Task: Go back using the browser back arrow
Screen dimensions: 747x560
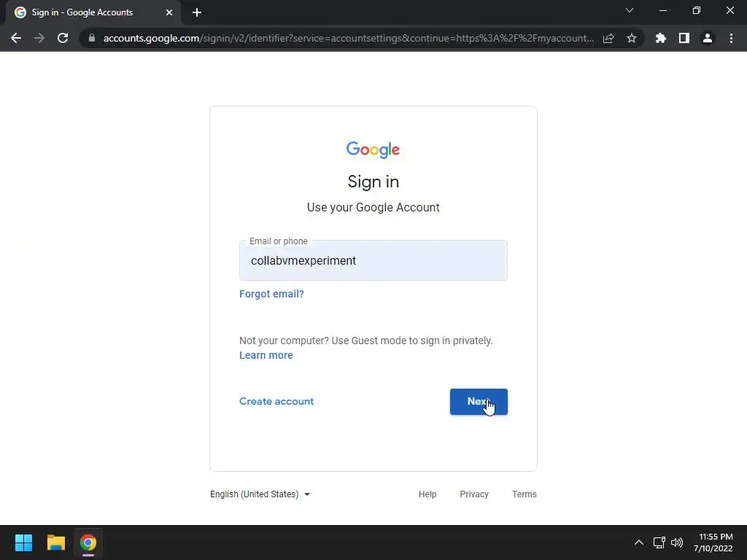Action: [16, 38]
